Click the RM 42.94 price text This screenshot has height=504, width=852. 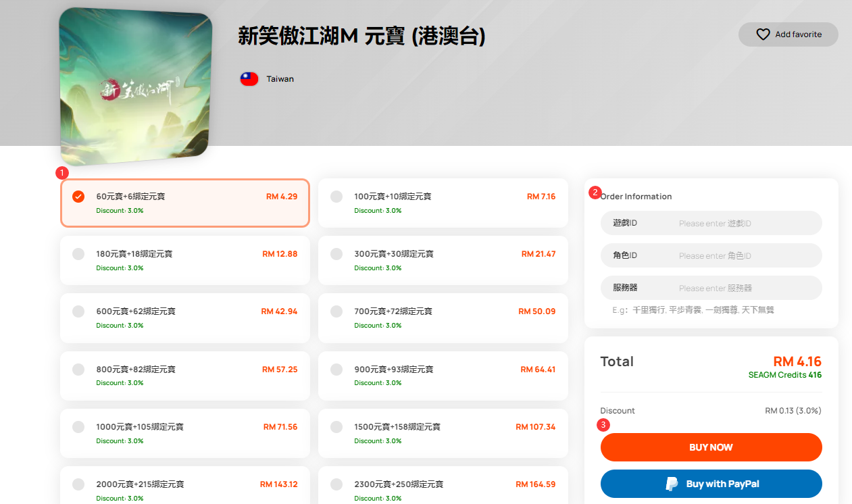pyautogui.click(x=279, y=311)
